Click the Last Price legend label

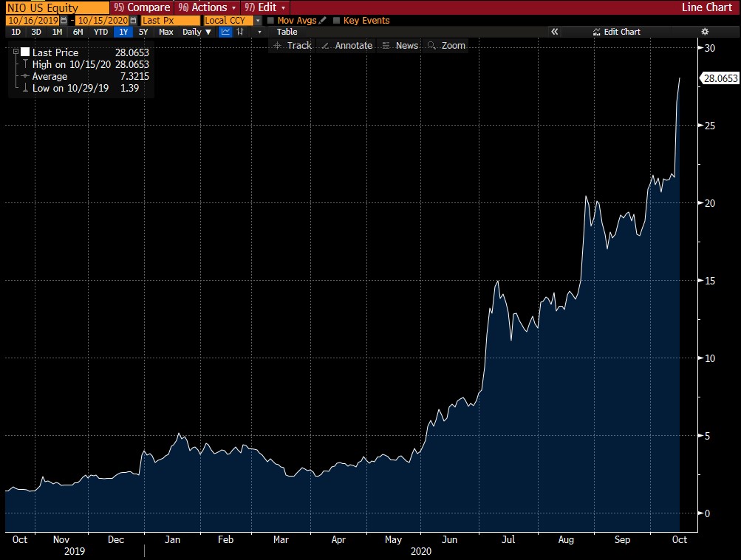(x=55, y=52)
